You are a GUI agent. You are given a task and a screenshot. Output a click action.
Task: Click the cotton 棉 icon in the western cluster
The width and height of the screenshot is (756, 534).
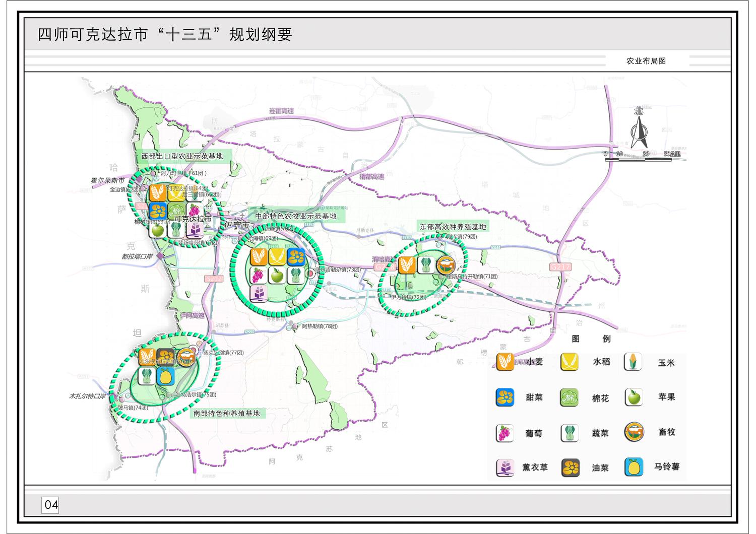[x=176, y=211]
